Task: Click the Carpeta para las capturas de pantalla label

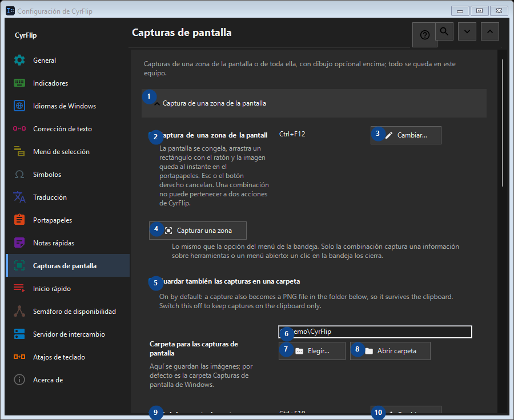Action: 194,349
